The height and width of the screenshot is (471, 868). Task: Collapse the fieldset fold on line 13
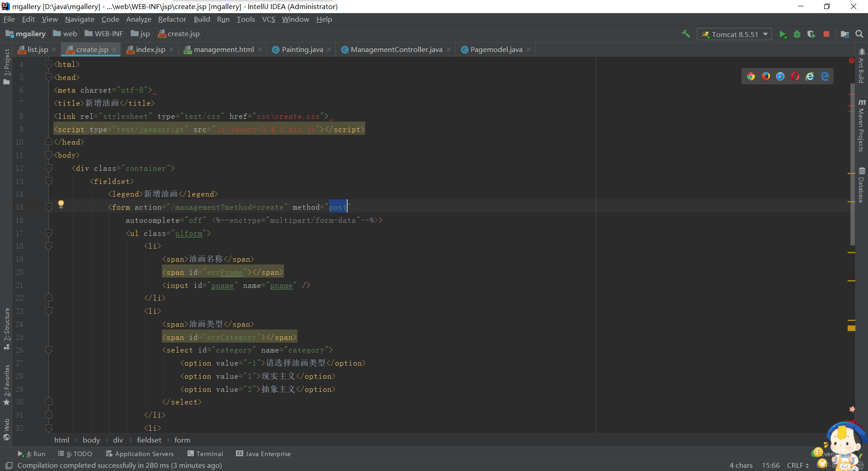[49, 181]
